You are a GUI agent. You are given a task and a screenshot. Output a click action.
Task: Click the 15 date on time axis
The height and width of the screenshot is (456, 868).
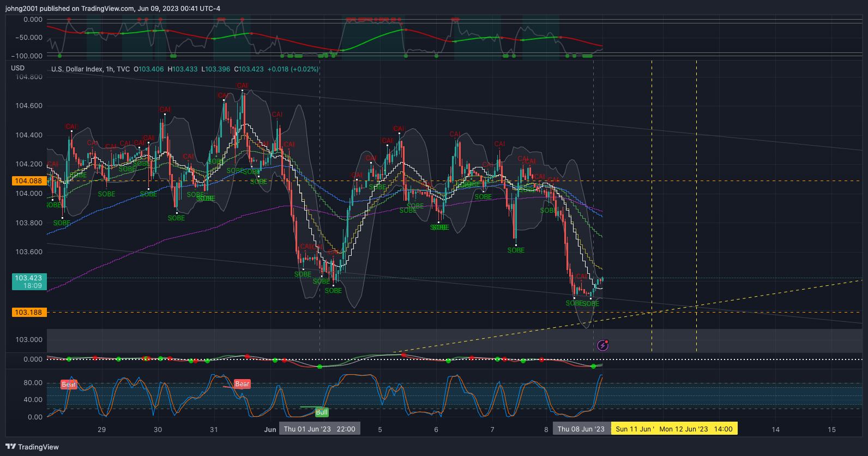click(831, 430)
